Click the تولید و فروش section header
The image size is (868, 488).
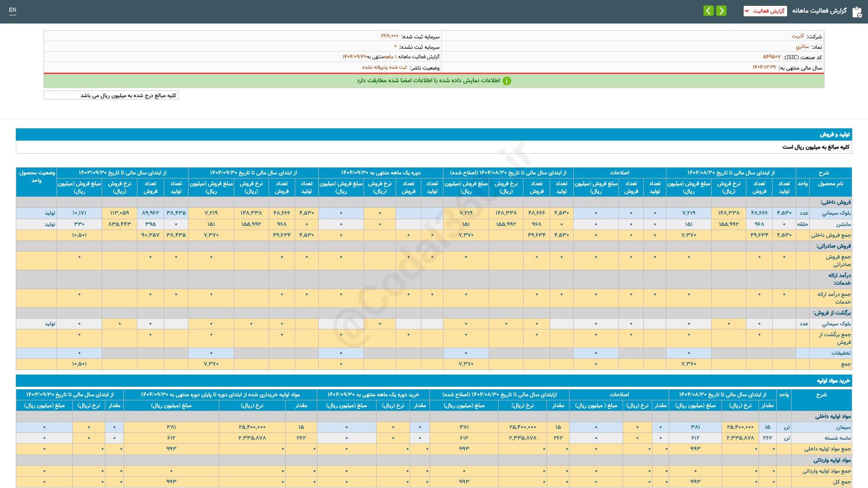(x=835, y=135)
